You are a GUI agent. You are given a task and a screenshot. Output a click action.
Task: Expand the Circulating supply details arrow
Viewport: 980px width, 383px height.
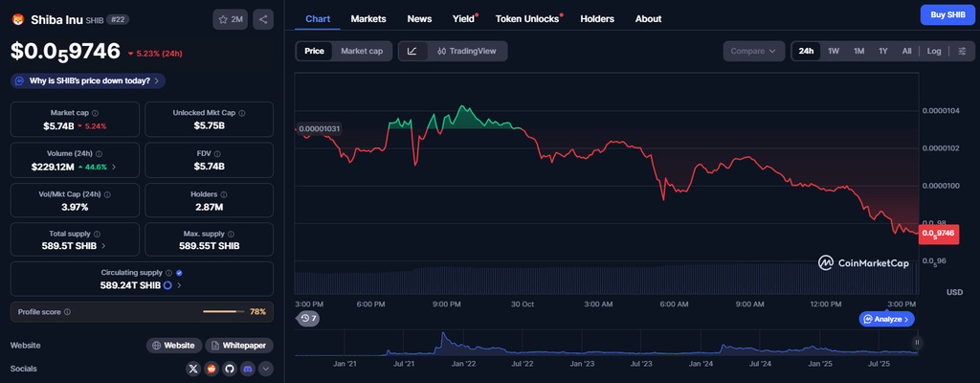(179, 285)
